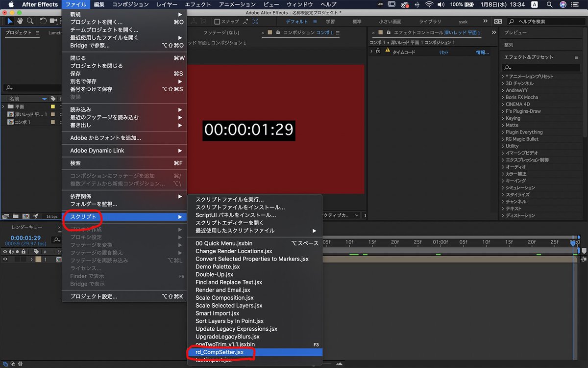Show hidden workspaces with the double chevron
The height and width of the screenshot is (368, 588).
click(x=486, y=21)
